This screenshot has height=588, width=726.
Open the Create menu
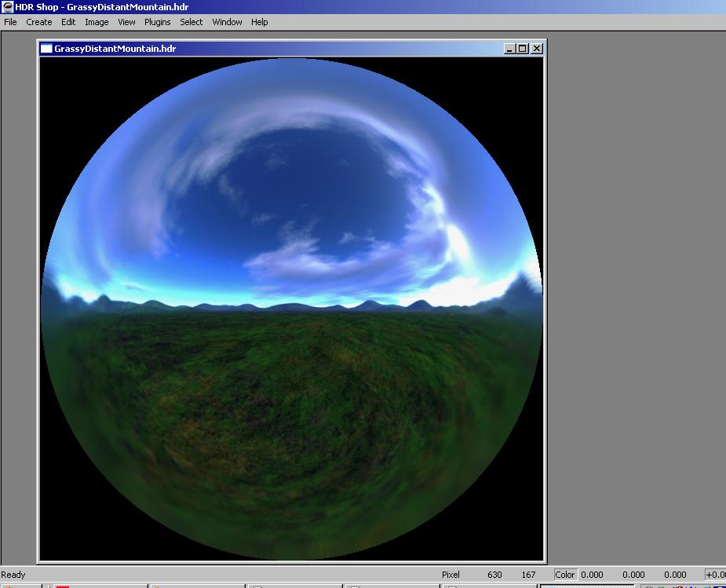point(39,22)
